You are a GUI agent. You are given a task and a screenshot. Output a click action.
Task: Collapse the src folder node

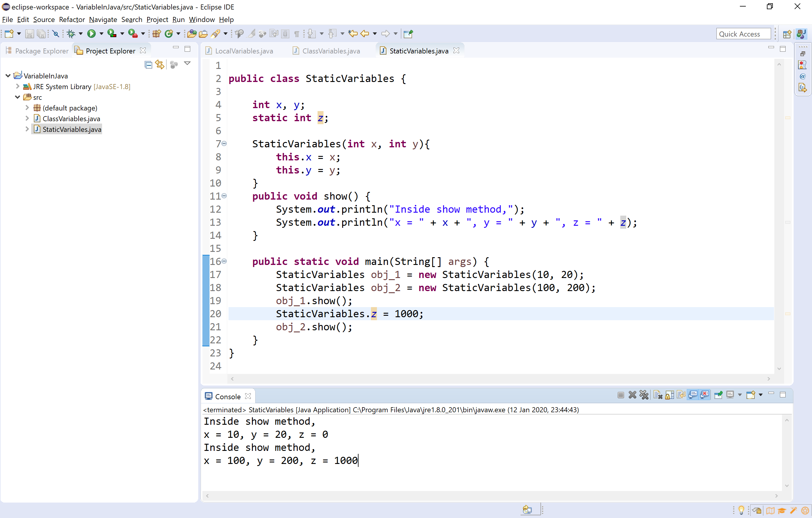(17, 97)
